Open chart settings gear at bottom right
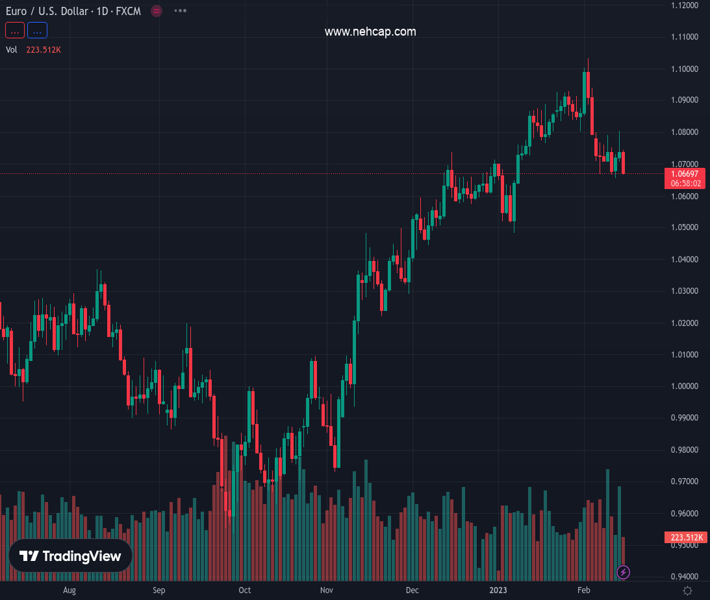 (x=687, y=591)
